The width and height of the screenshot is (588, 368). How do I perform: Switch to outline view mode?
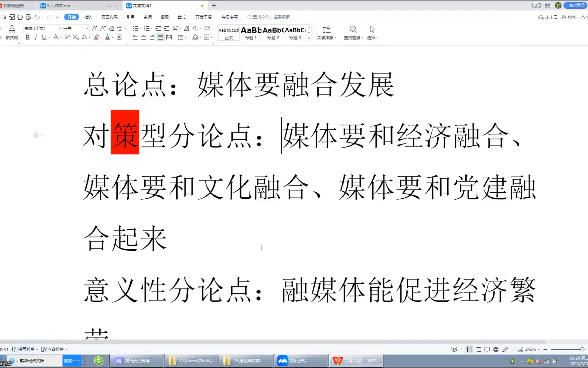tap(478, 349)
